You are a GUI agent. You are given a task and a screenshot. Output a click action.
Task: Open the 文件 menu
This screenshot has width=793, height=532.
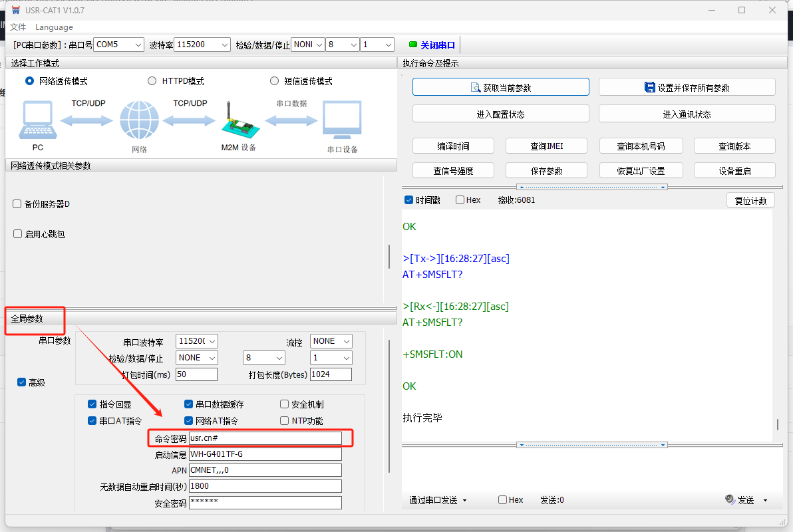click(18, 27)
